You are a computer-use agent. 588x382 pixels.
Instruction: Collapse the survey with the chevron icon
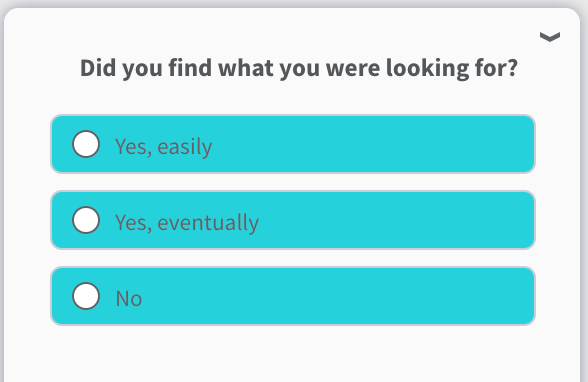click(550, 37)
